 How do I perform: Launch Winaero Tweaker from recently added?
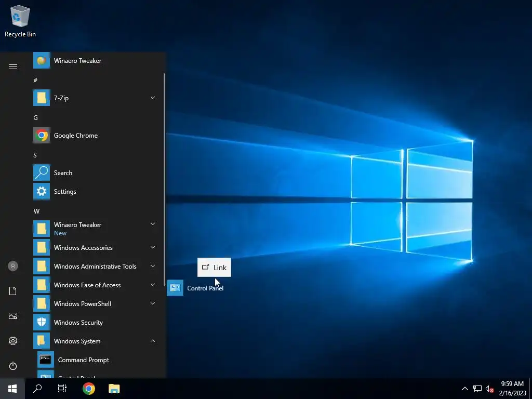(78, 61)
